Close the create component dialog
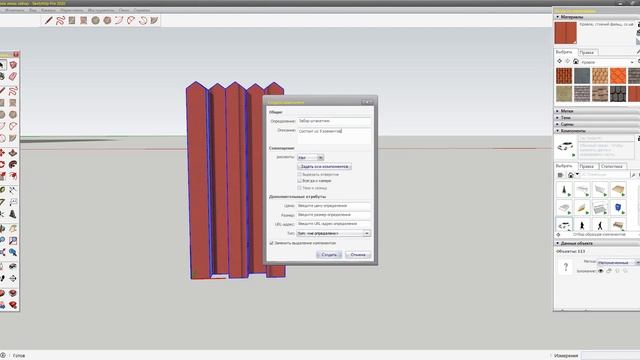 368,102
